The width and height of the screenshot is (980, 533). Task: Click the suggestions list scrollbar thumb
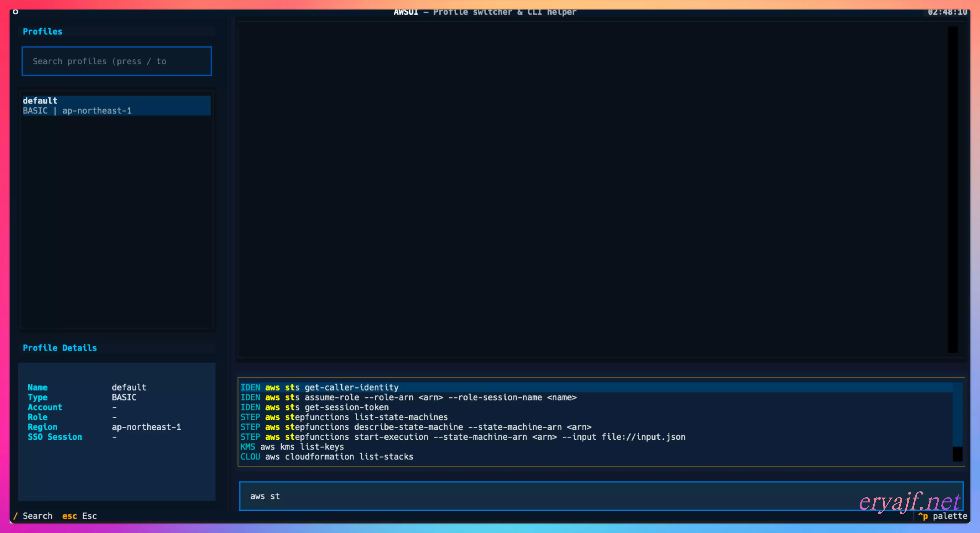click(x=957, y=414)
